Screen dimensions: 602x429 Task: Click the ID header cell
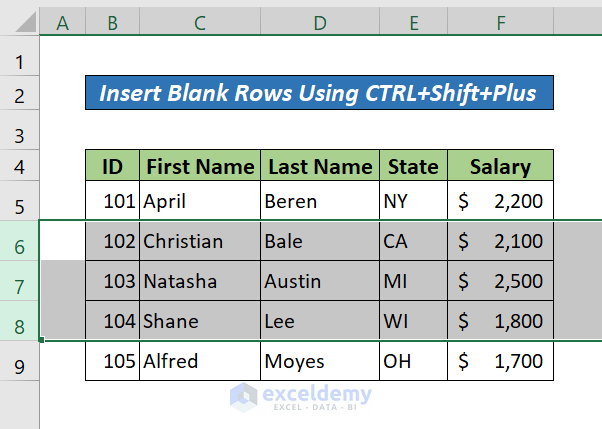pos(113,166)
